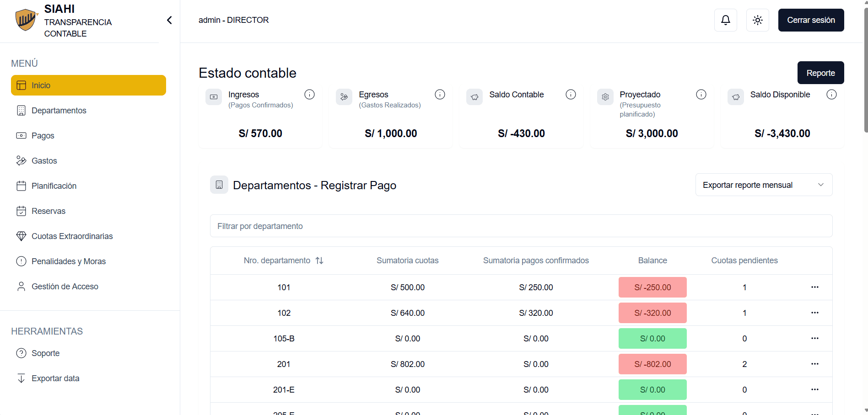The image size is (868, 415).
Task: Click the Departamentos section building icon
Action: tap(219, 185)
